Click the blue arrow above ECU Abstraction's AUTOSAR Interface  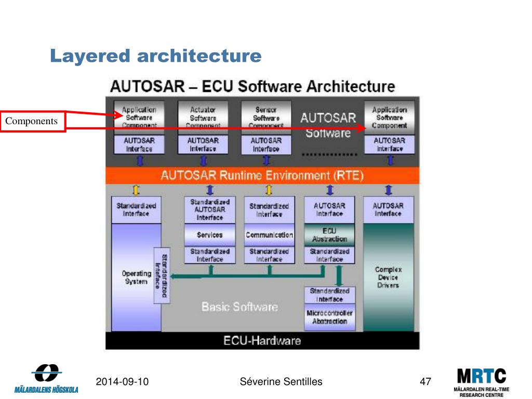pyautogui.click(x=329, y=190)
